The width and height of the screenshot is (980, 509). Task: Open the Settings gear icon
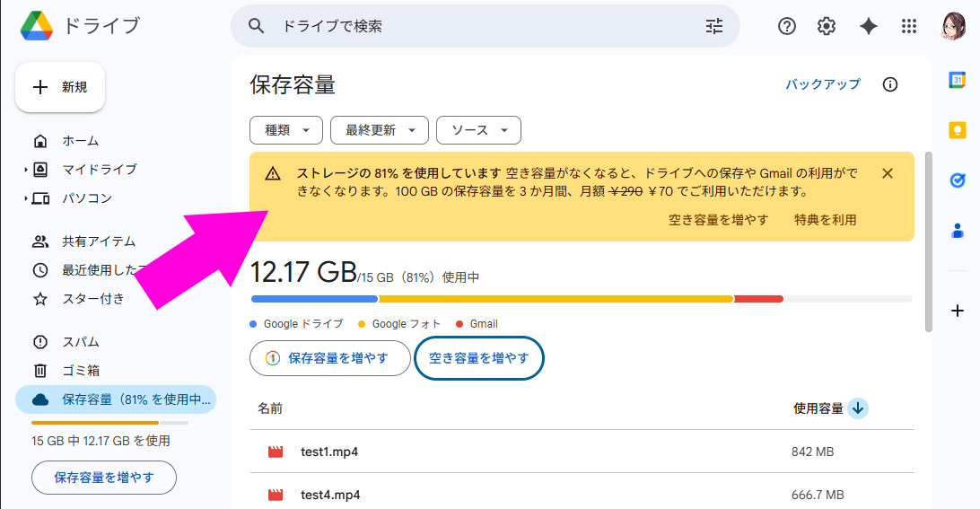827,26
